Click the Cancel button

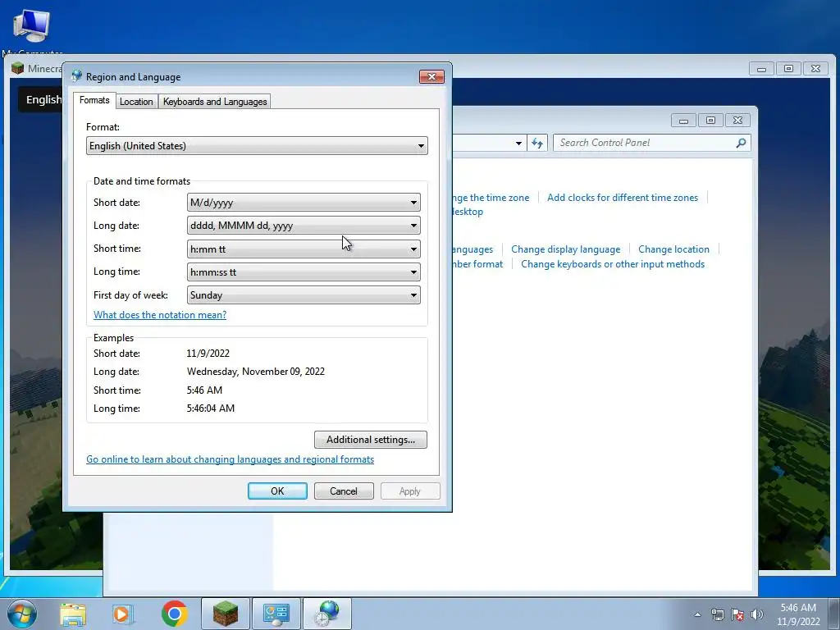(x=344, y=491)
